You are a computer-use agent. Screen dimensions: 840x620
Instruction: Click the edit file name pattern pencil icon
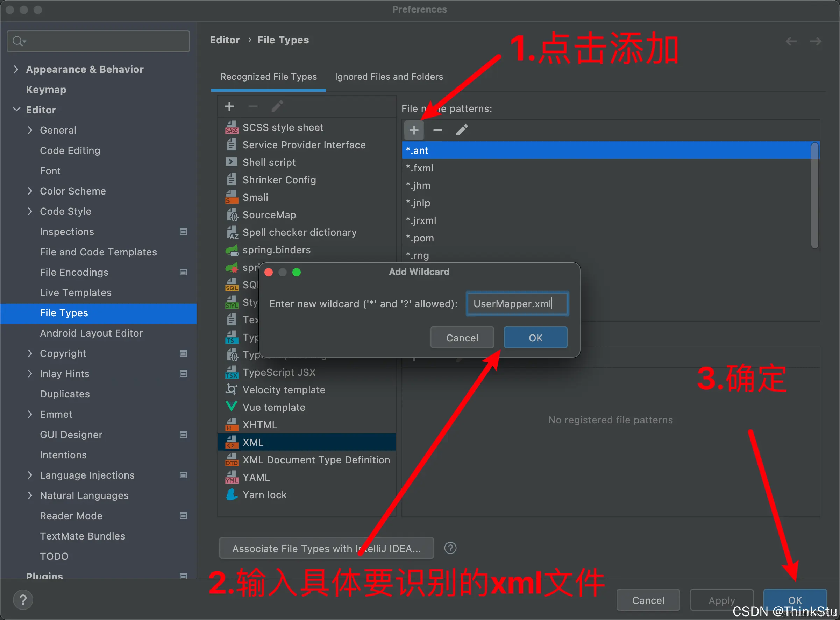pyautogui.click(x=462, y=130)
